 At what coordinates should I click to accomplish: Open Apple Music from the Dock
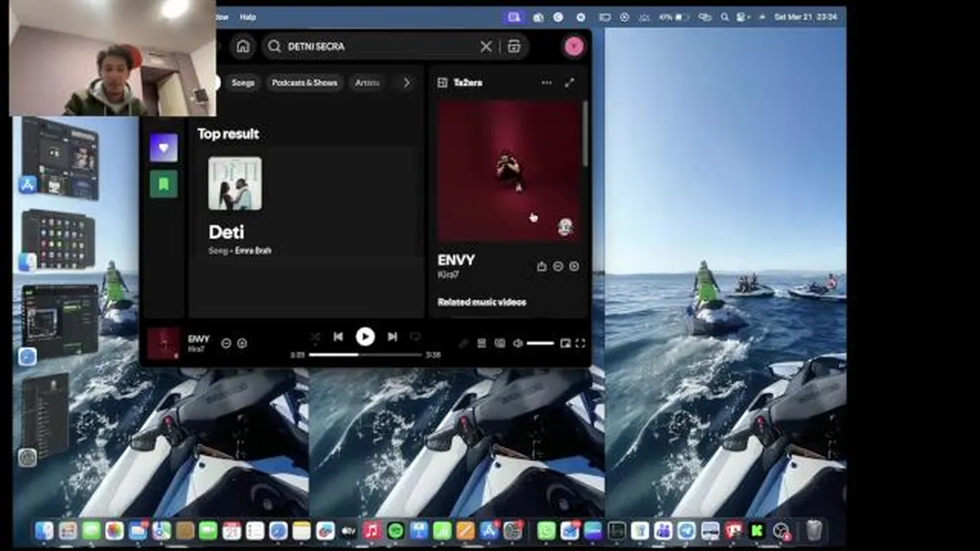pos(372,530)
